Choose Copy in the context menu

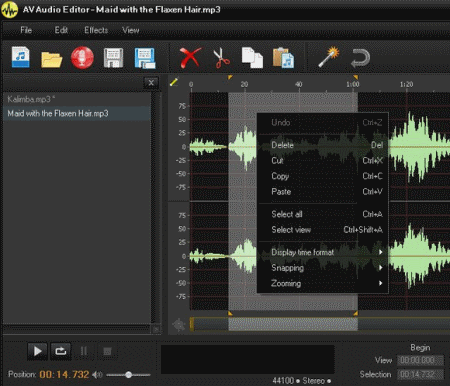(322, 176)
